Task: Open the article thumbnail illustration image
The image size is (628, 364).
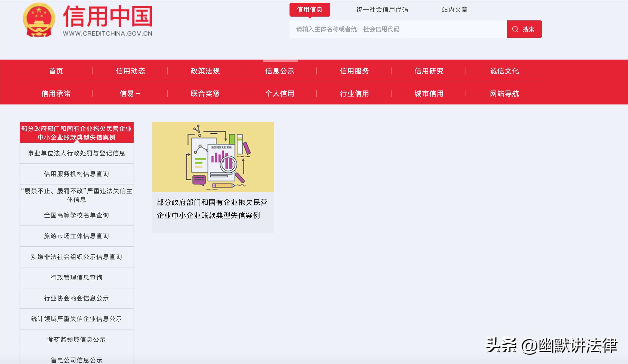Action: 213,157
